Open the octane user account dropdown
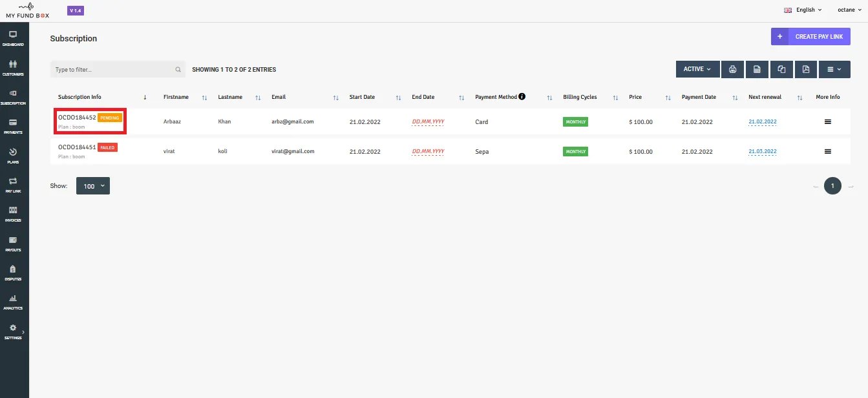 [849, 10]
